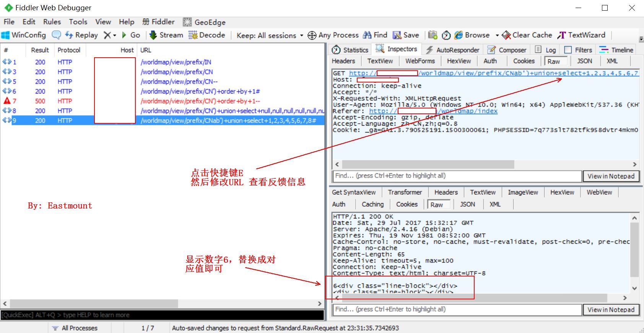Switch to the Log tab
The width and height of the screenshot is (644, 333).
coord(545,50)
